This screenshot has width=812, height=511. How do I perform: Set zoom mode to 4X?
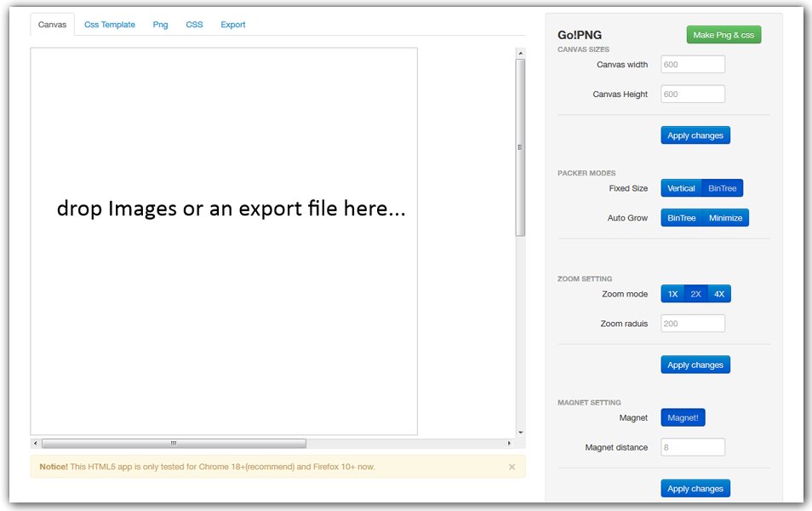click(x=719, y=294)
